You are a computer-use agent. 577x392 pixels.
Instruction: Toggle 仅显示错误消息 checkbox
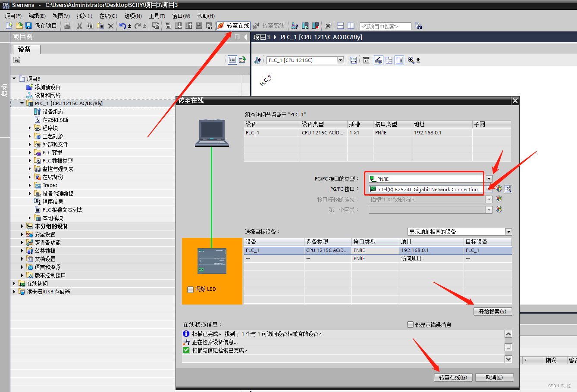click(x=410, y=325)
